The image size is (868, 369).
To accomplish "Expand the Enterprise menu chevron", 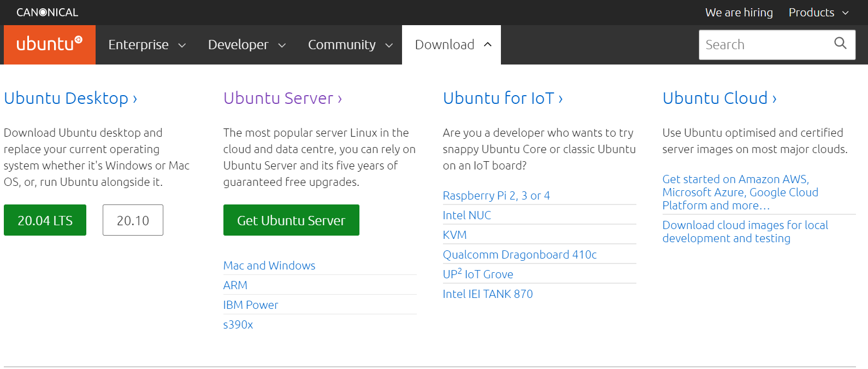I will [x=182, y=45].
